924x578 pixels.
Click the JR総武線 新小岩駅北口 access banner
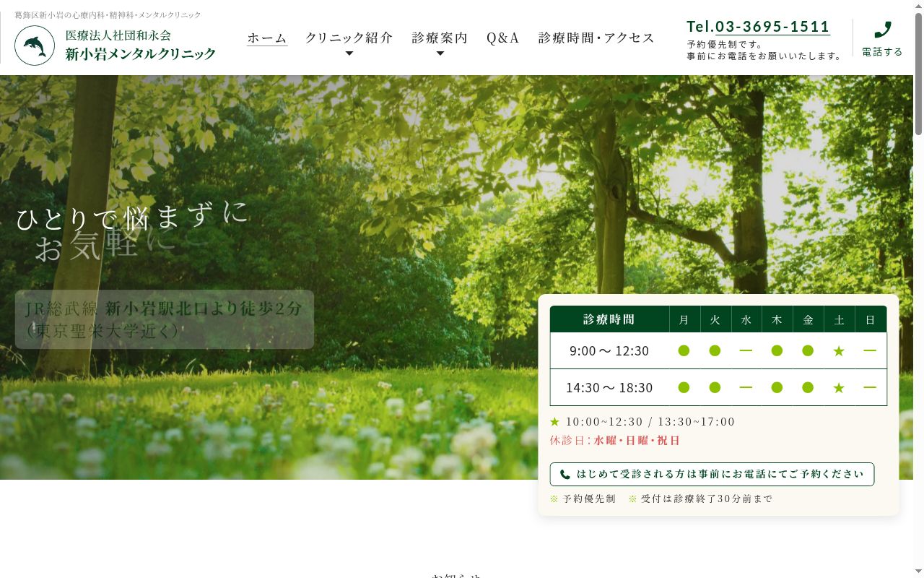coord(165,319)
